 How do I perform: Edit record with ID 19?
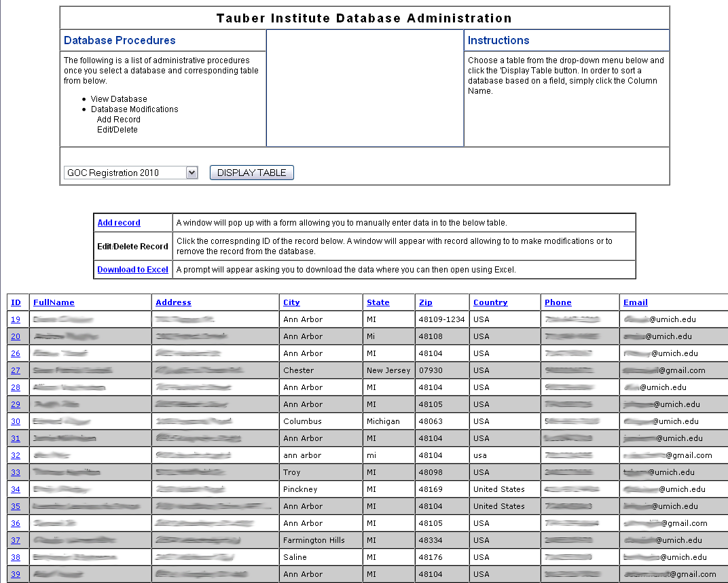[16, 319]
